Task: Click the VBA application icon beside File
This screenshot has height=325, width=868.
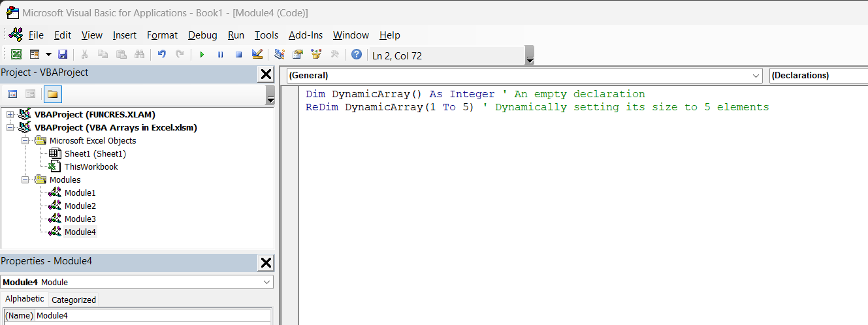Action: pyautogui.click(x=16, y=35)
